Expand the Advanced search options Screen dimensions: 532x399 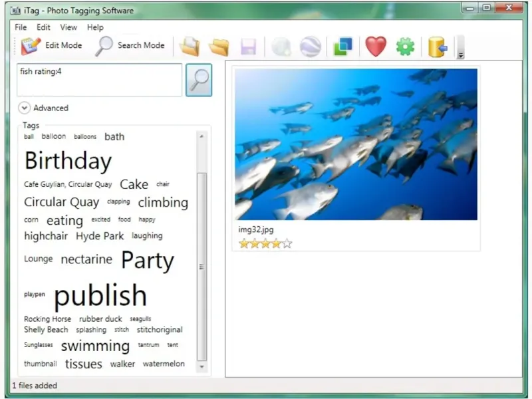click(x=43, y=108)
